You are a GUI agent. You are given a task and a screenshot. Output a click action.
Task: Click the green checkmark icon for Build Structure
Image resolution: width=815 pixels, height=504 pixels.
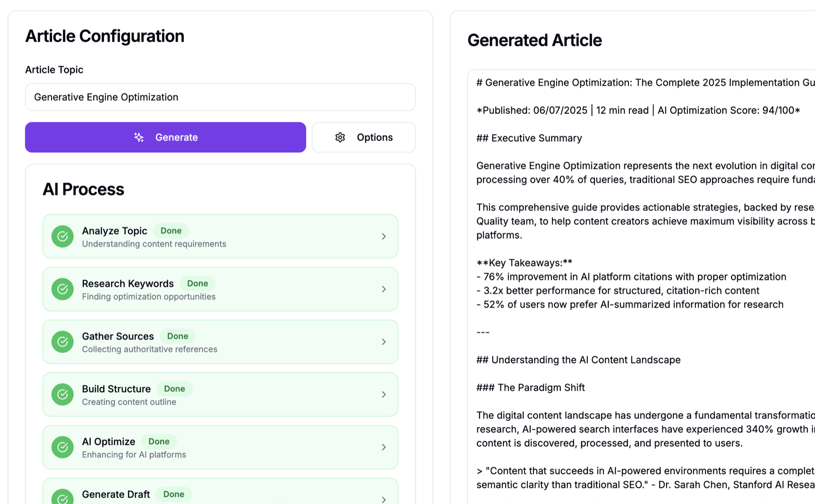click(62, 395)
